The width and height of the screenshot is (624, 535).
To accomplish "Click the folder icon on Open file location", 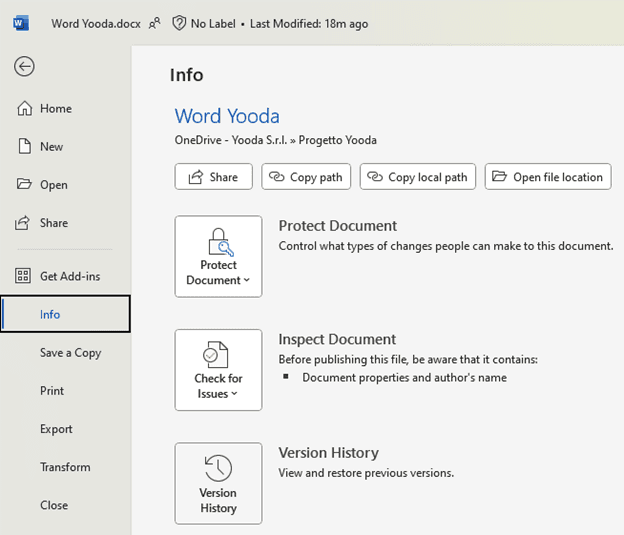I will tap(499, 176).
